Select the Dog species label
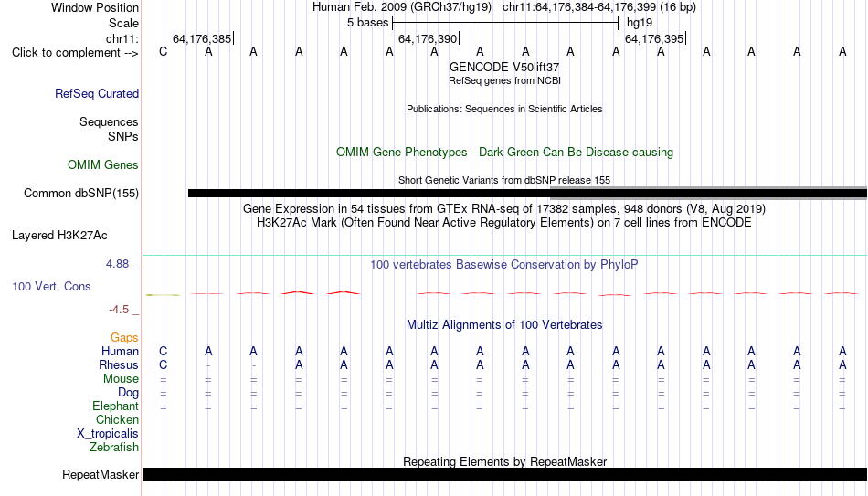 [x=129, y=393]
